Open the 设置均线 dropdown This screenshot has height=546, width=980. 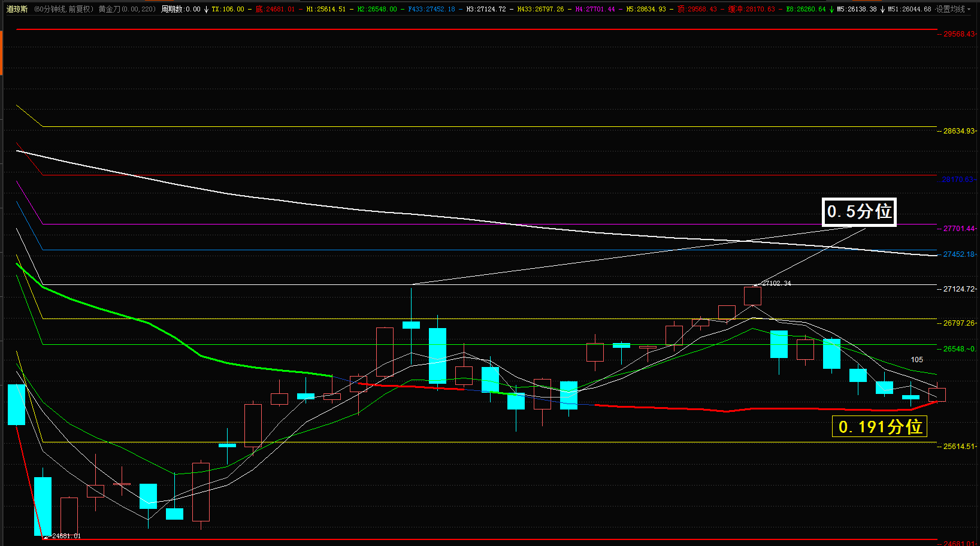[953, 9]
